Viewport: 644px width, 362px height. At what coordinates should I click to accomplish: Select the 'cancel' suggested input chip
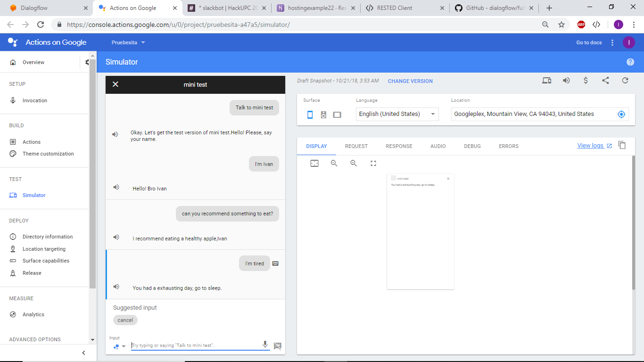pos(125,320)
